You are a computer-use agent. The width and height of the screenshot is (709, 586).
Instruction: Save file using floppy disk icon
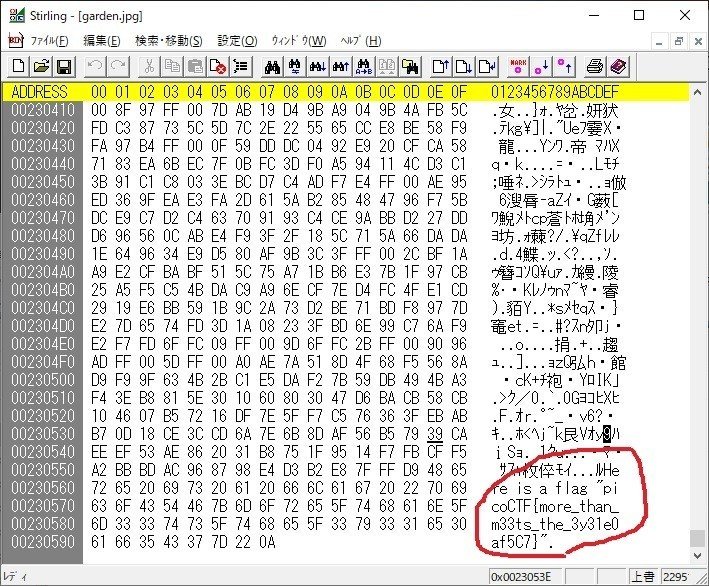(64, 67)
